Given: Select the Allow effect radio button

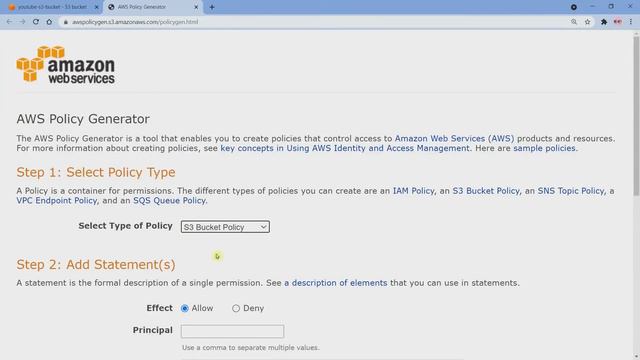Looking at the screenshot, I should (184, 308).
